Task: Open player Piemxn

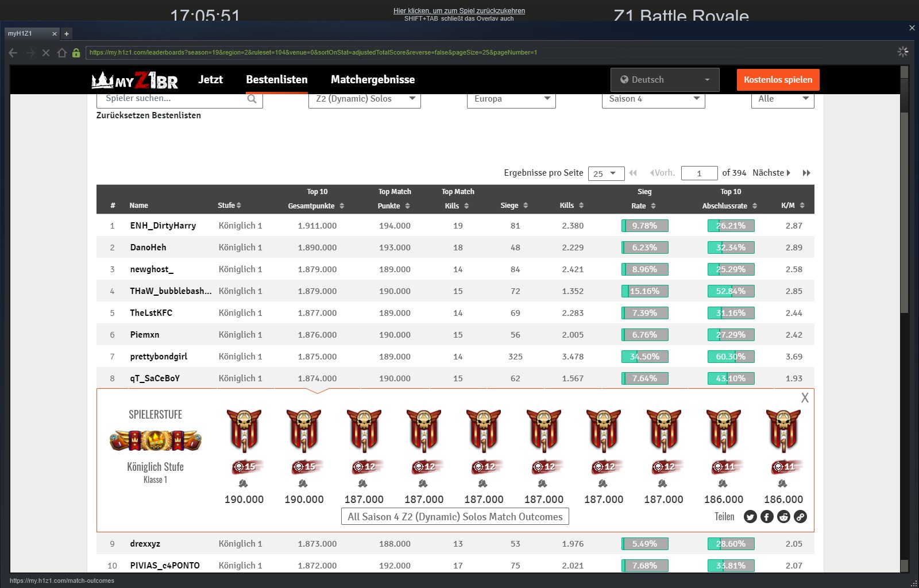Action: [x=145, y=335]
